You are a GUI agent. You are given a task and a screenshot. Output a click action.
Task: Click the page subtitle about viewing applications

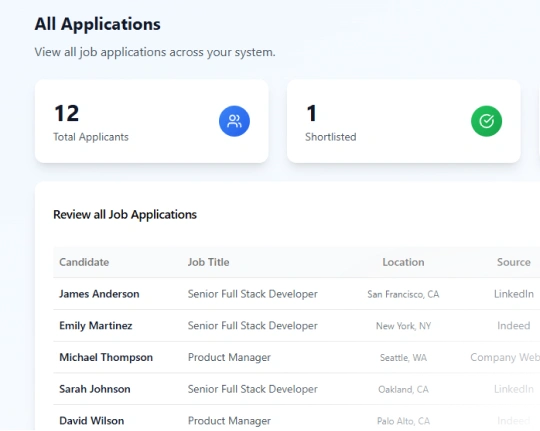click(x=155, y=52)
